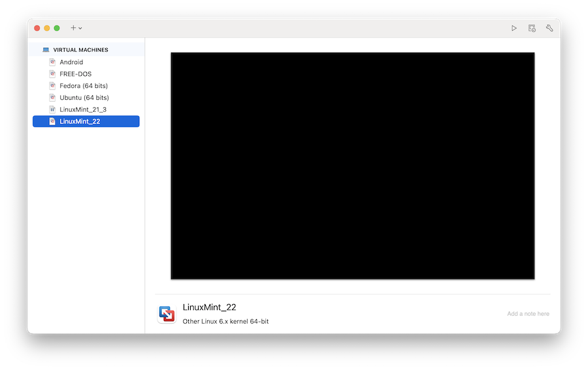588x370 pixels.
Task: Click the 'Add a note here' field
Action: [528, 314]
